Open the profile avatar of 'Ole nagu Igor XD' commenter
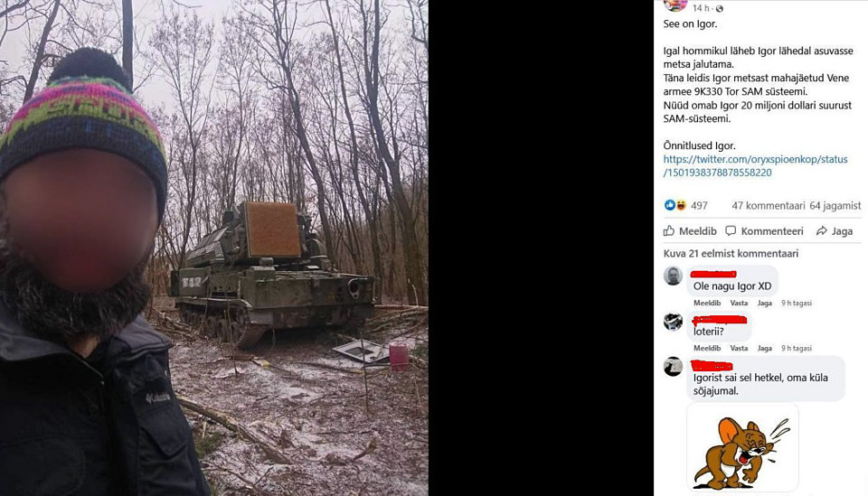 point(673,276)
